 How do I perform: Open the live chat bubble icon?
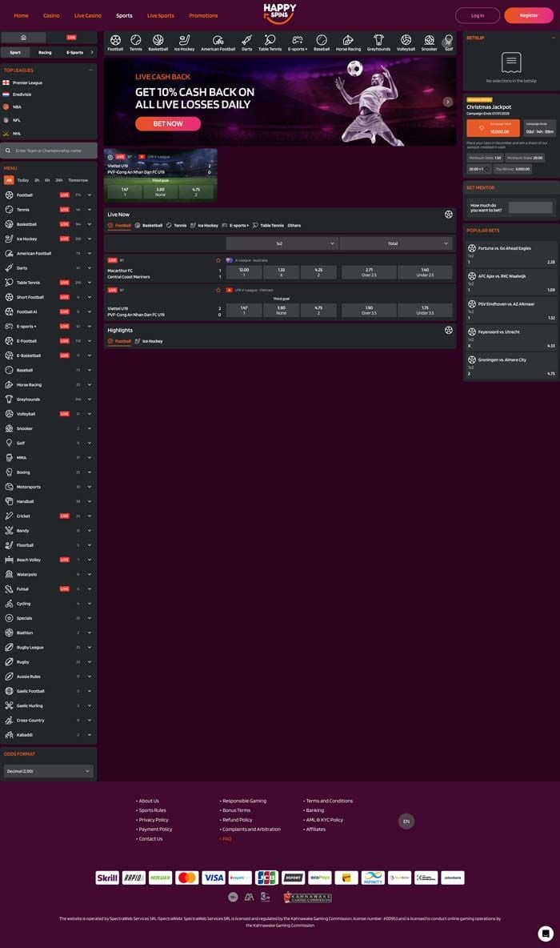[x=545, y=933]
